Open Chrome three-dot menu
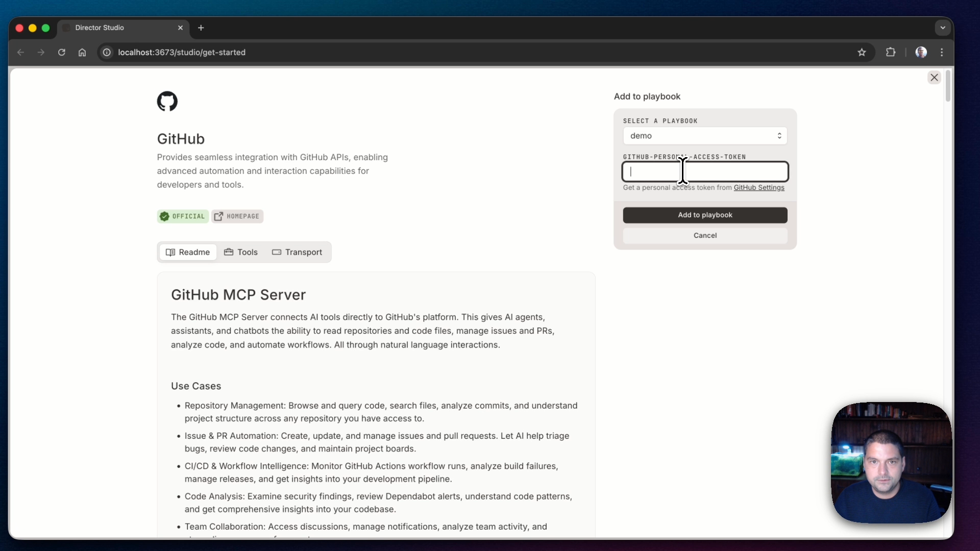This screenshot has height=551, width=980. click(x=942, y=52)
